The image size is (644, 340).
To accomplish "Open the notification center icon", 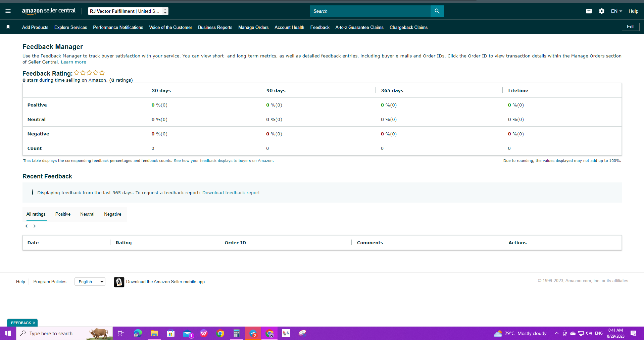I will coord(633,333).
